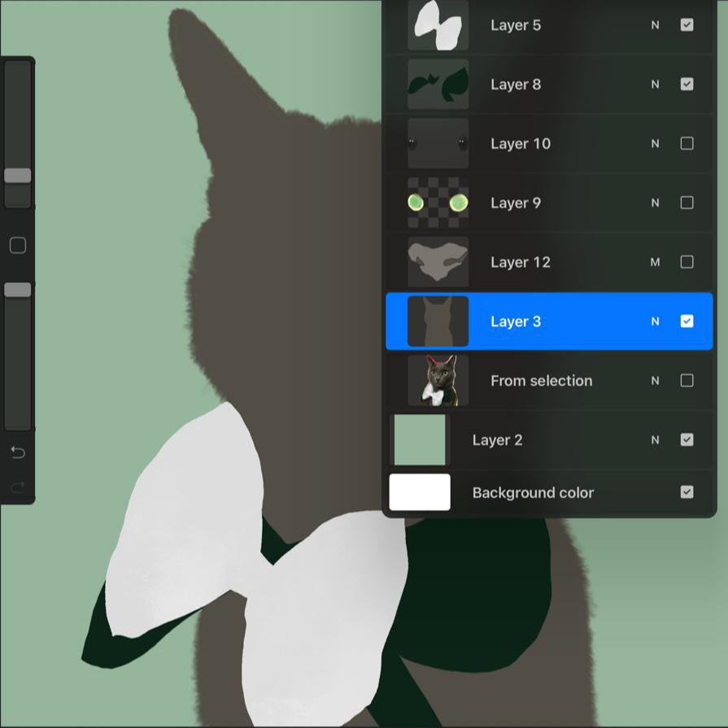Open blend mode N for Layer 5

[655, 25]
